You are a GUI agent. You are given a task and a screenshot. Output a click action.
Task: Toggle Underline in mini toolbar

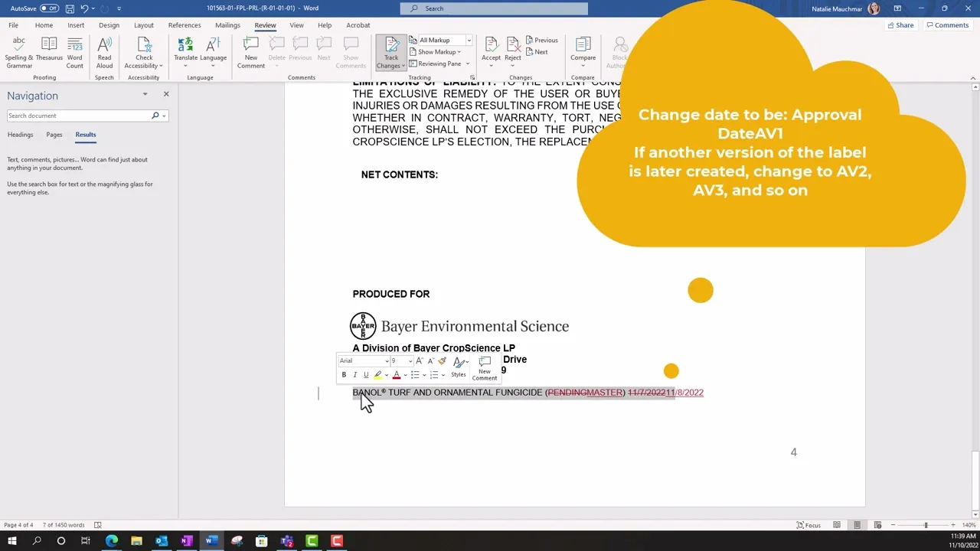[366, 375]
